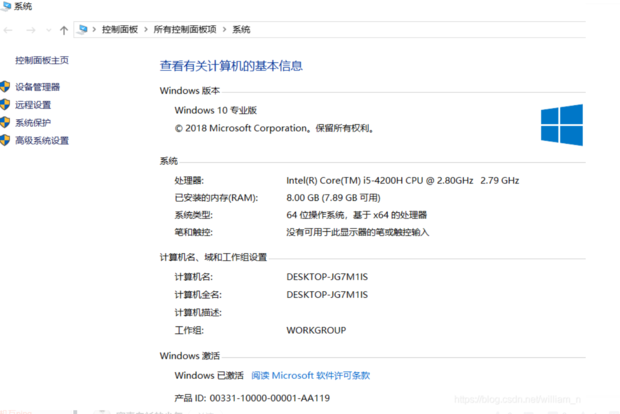The image size is (620, 414).
Task: Click shield icon next to 远程设置
Action: click(x=5, y=104)
